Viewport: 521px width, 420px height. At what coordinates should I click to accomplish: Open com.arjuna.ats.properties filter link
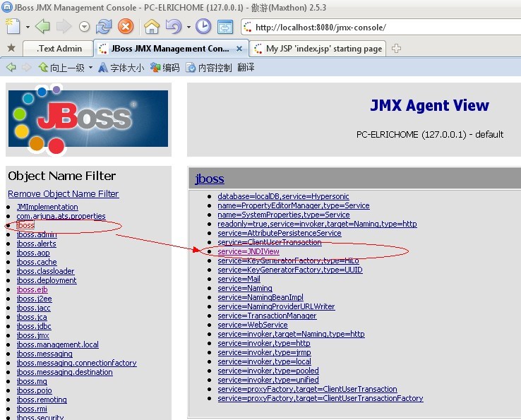(x=61, y=216)
